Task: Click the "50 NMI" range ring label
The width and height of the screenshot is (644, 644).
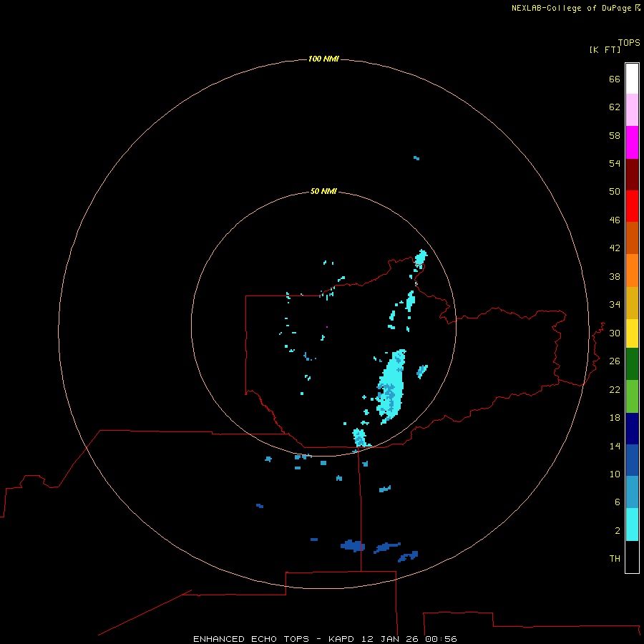Action: click(323, 191)
